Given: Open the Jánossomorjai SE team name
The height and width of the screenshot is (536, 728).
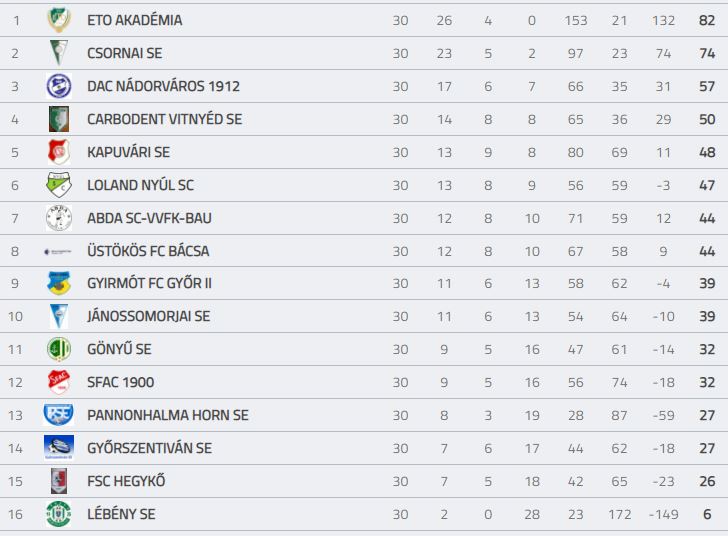Looking at the screenshot, I should [149, 316].
